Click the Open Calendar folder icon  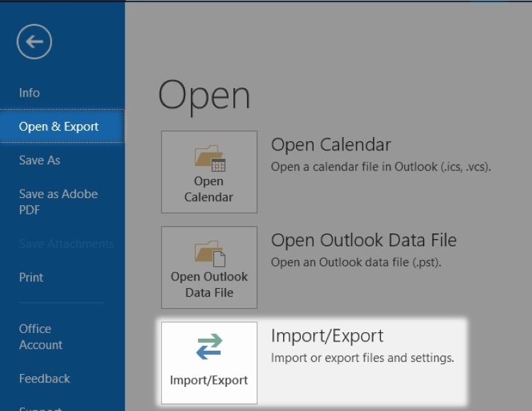click(210, 158)
